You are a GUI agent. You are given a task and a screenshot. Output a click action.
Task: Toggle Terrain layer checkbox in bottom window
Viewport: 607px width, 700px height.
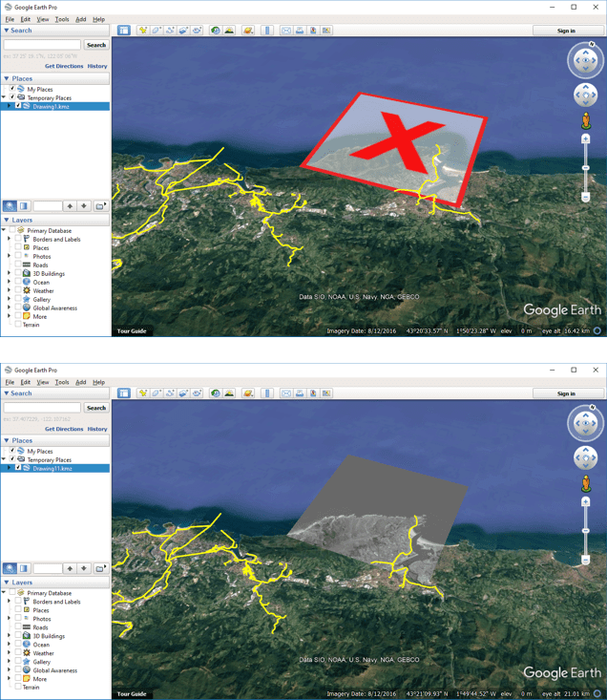tap(18, 688)
